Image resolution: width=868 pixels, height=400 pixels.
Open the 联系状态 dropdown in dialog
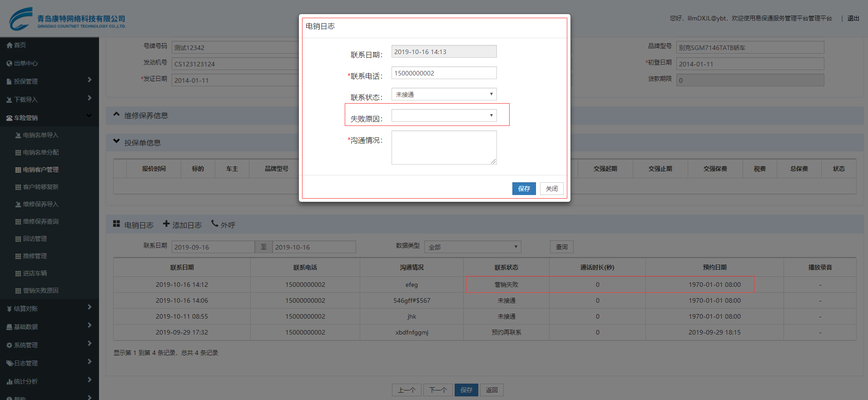click(444, 95)
